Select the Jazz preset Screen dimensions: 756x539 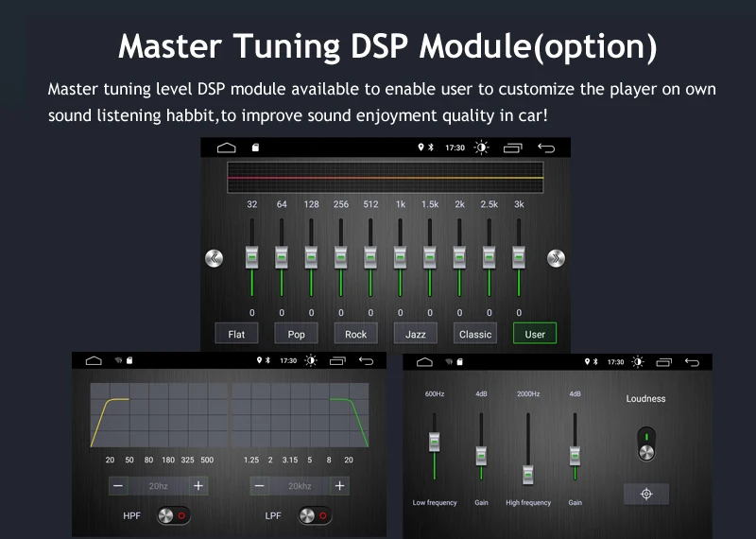416,334
